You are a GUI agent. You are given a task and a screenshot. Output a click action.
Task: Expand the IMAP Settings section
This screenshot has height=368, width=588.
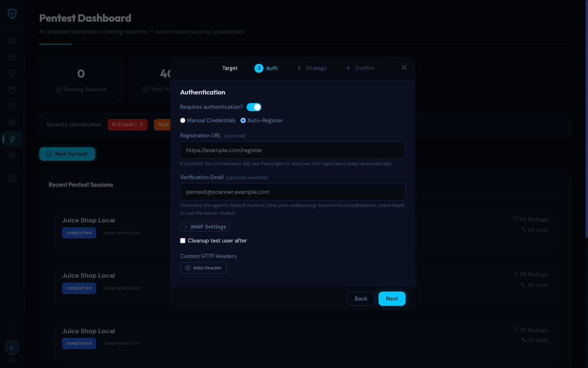pos(205,227)
